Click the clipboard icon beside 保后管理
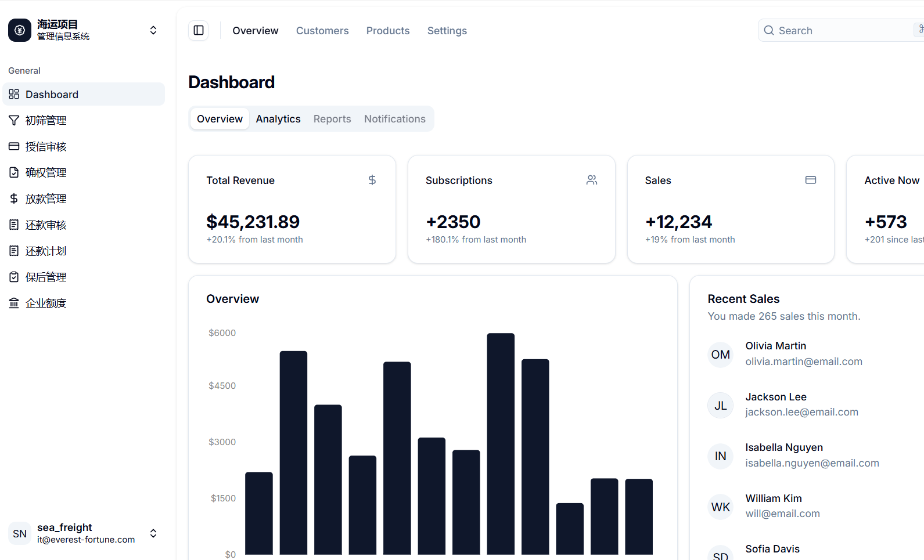Image resolution: width=924 pixels, height=560 pixels. coord(14,277)
